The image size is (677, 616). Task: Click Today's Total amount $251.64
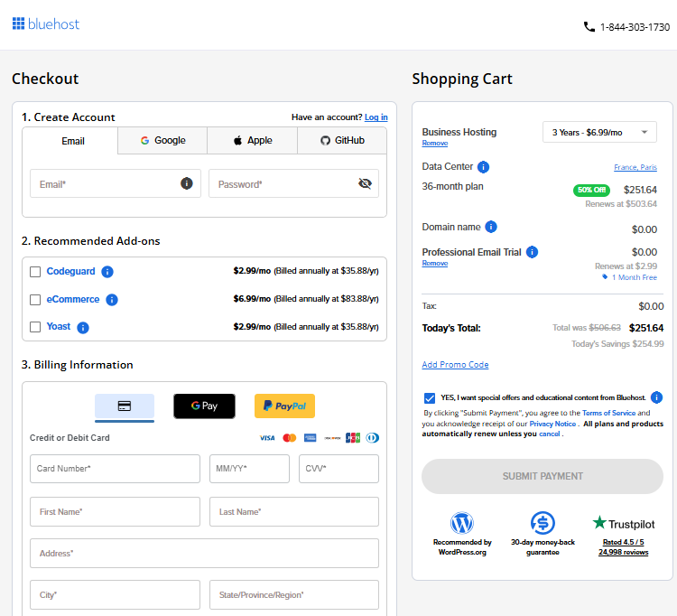(646, 328)
